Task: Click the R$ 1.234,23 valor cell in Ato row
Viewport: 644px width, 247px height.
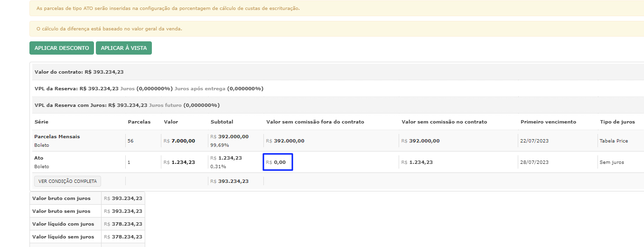Action: tap(179, 162)
